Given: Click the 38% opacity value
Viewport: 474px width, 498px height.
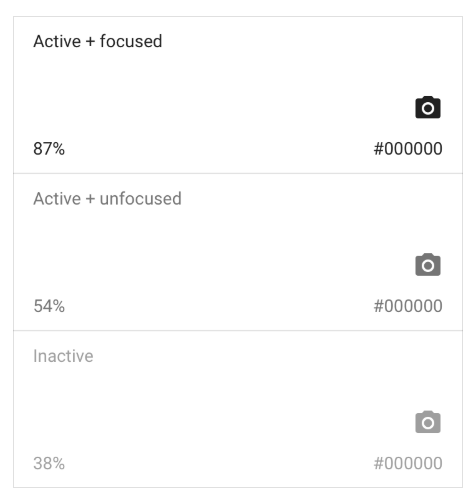Looking at the screenshot, I should pyautogui.click(x=49, y=463).
